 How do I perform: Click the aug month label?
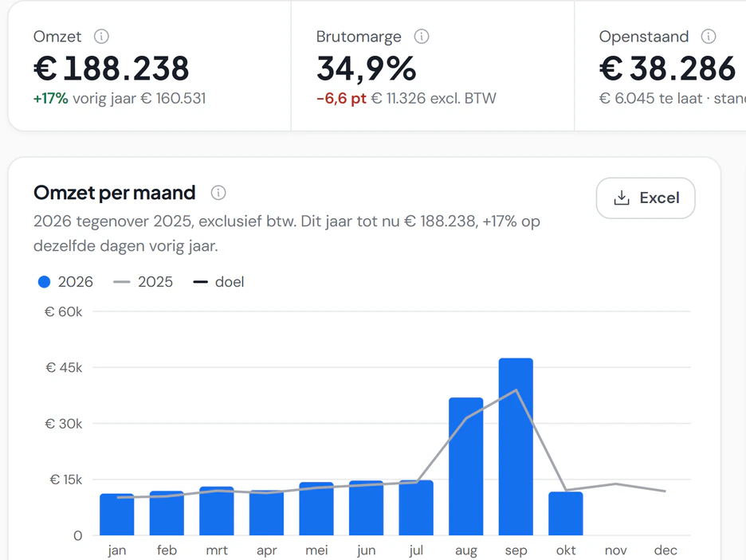coord(465,550)
